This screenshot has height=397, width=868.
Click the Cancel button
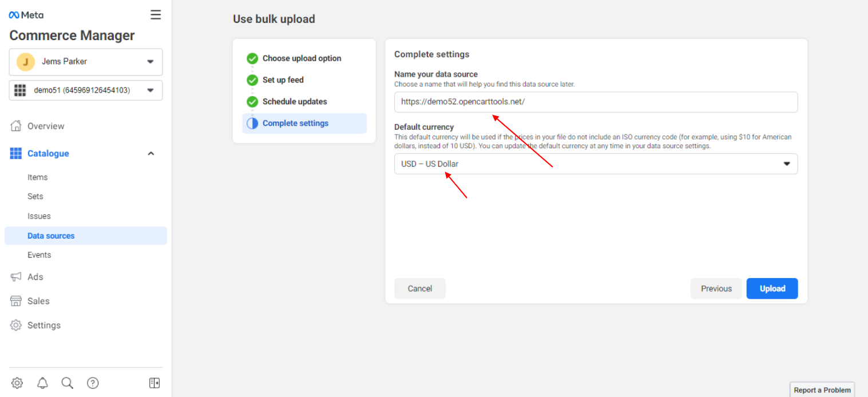click(x=420, y=288)
